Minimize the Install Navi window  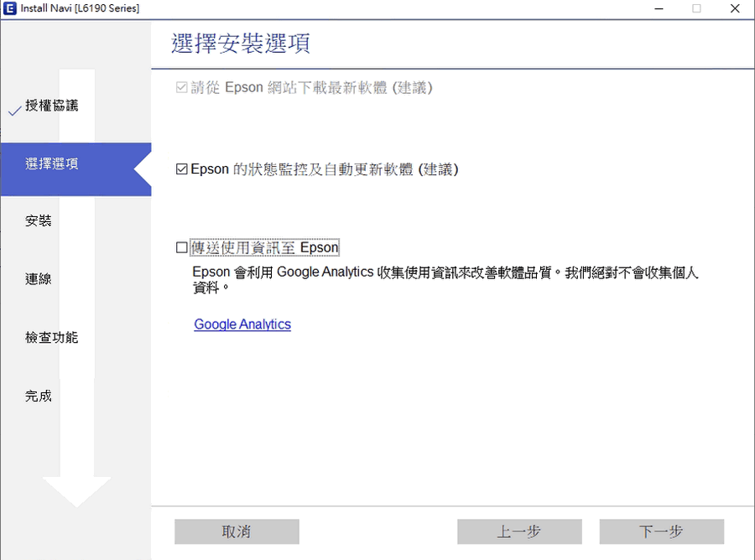[656, 8]
